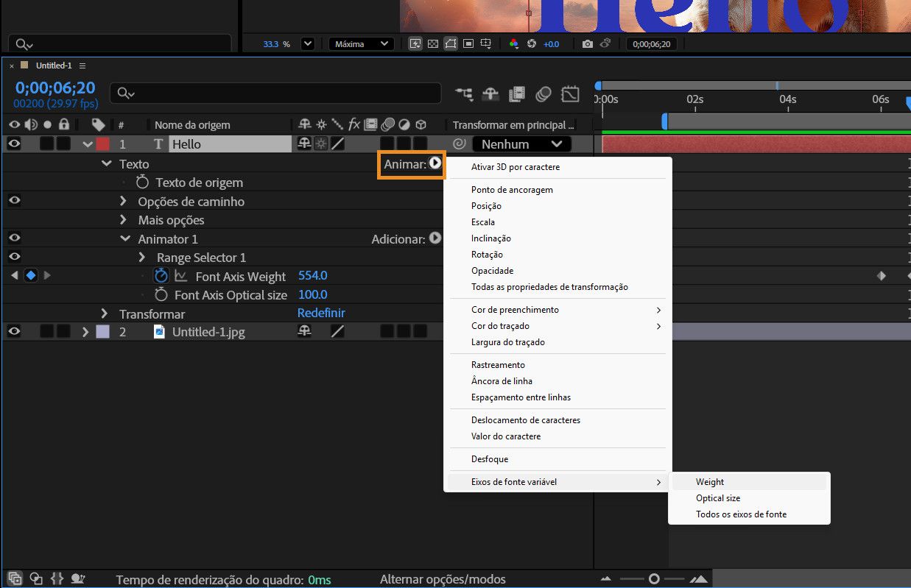The width and height of the screenshot is (911, 588).
Task: Choose Opacidade in the Animar menu
Action: pos(492,271)
